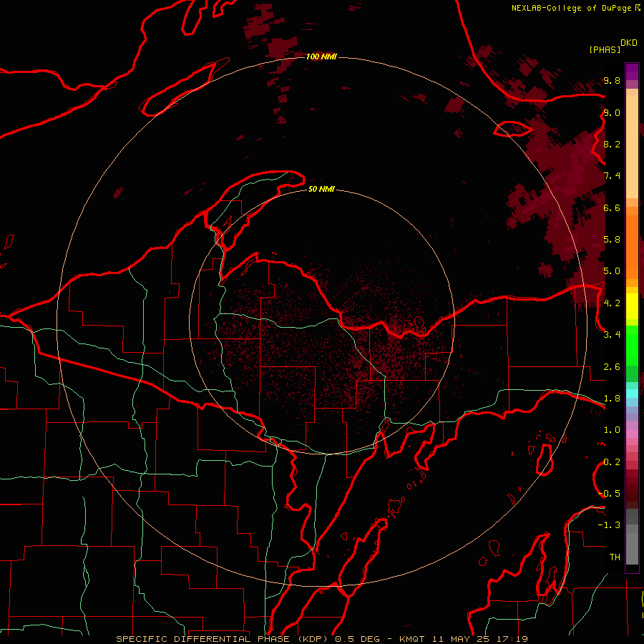Pick the light peach segment of the color bar
The width and height of the screenshot is (644, 644).
(632, 147)
